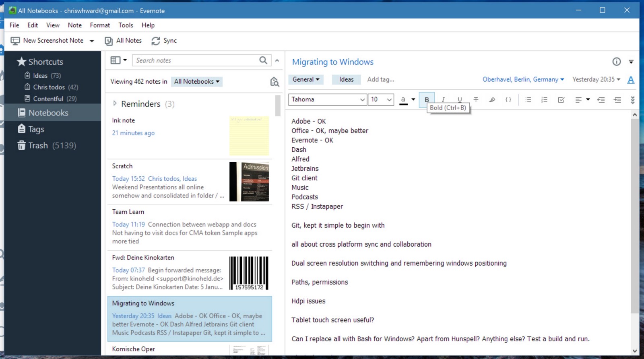Click the Ideas tag on the note
Viewport: 644px width, 359px height.
tap(346, 79)
